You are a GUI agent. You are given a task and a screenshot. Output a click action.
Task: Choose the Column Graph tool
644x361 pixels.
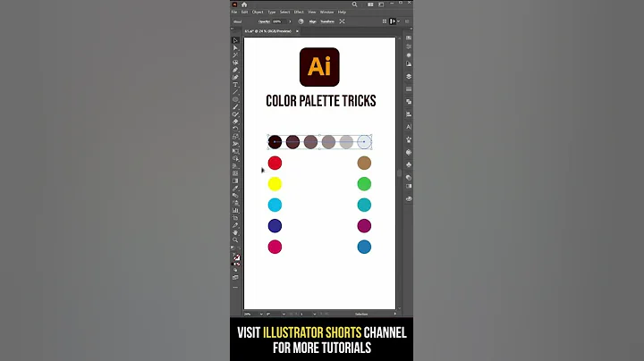[235, 211]
